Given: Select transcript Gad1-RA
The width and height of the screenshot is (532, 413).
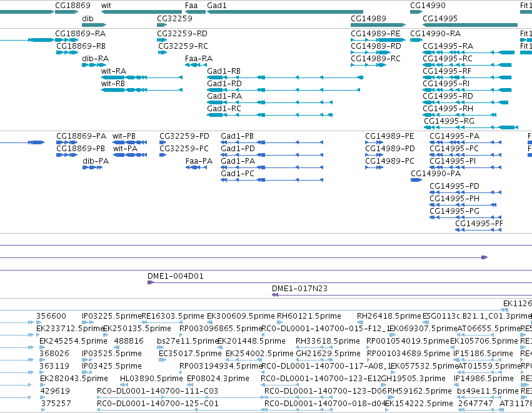Looking at the screenshot, I should pos(269,102).
